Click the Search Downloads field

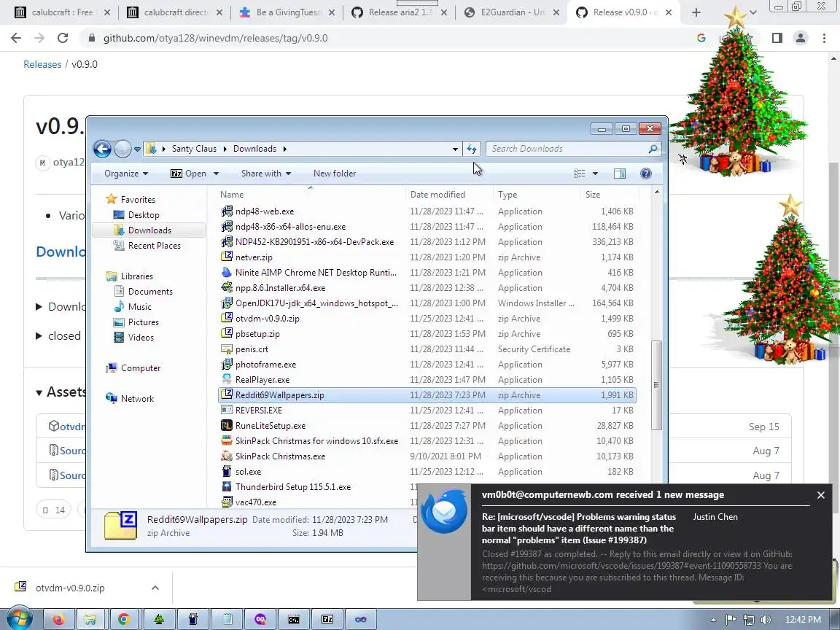tap(573, 149)
